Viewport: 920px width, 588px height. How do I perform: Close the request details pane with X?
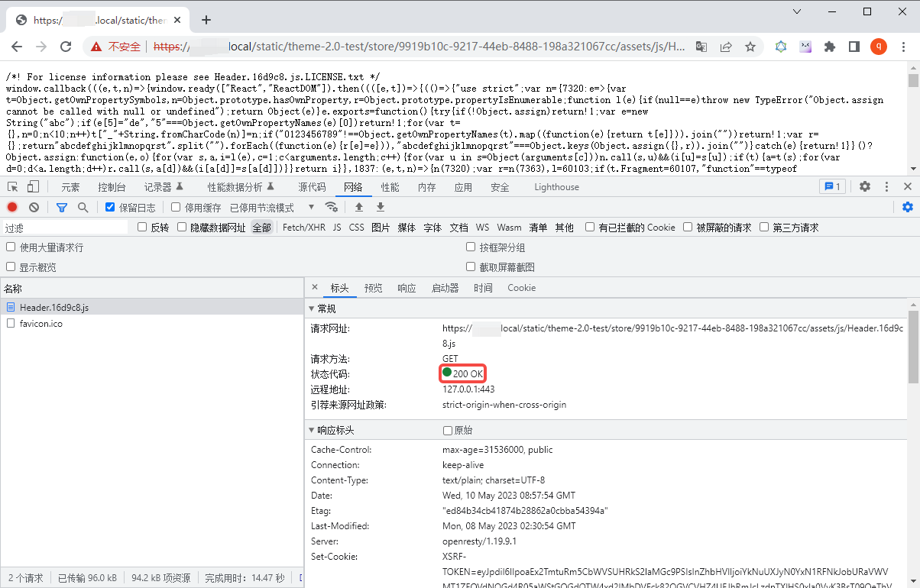(315, 287)
